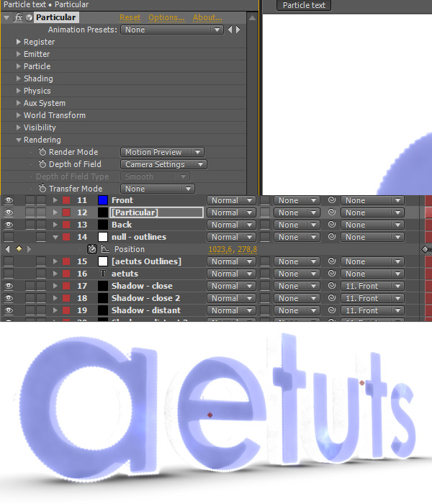
Task: Toggle the fx effect switch for Particular
Action: [19, 17]
